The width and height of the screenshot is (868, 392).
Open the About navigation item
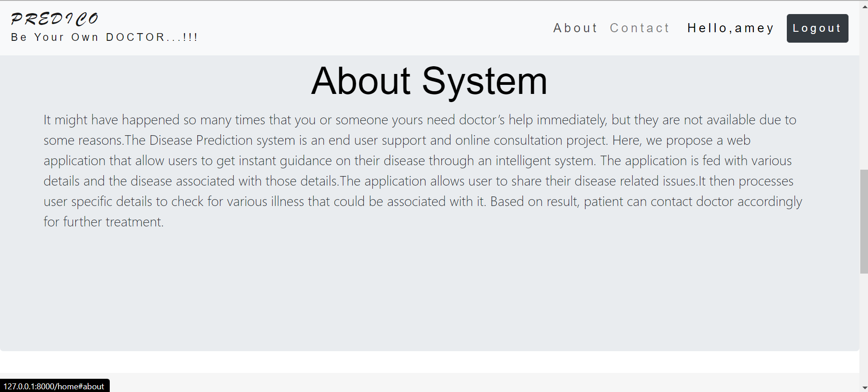(x=575, y=28)
